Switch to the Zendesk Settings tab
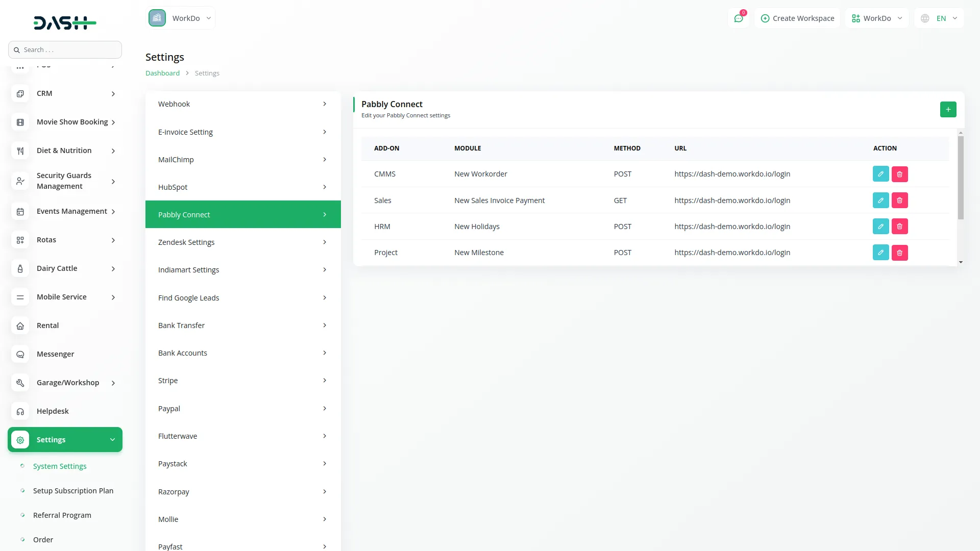This screenshot has height=551, width=980. click(242, 242)
